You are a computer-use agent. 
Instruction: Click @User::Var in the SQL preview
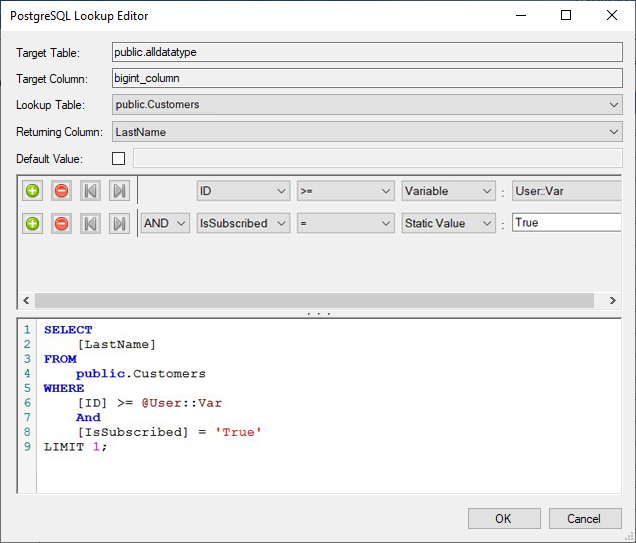(182, 403)
